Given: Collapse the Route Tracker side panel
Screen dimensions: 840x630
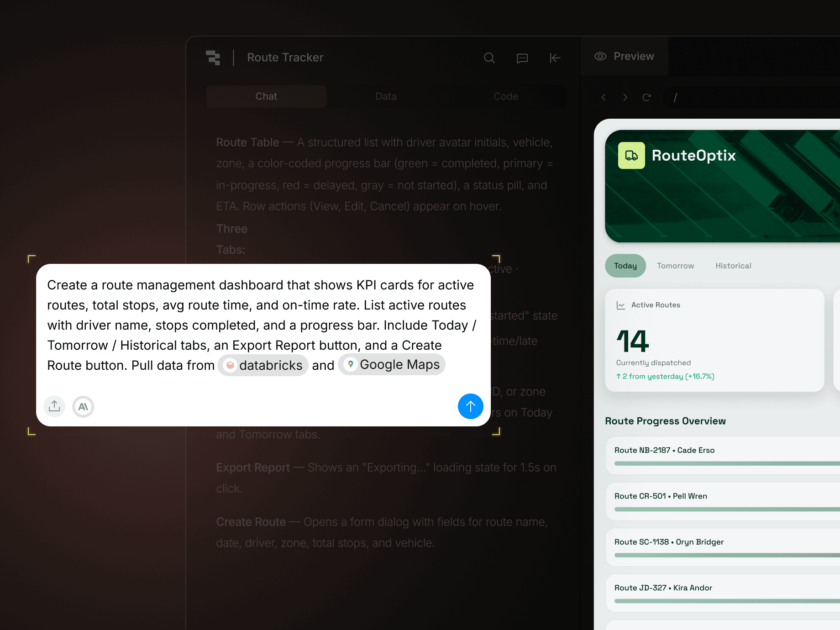Looking at the screenshot, I should pos(555,58).
